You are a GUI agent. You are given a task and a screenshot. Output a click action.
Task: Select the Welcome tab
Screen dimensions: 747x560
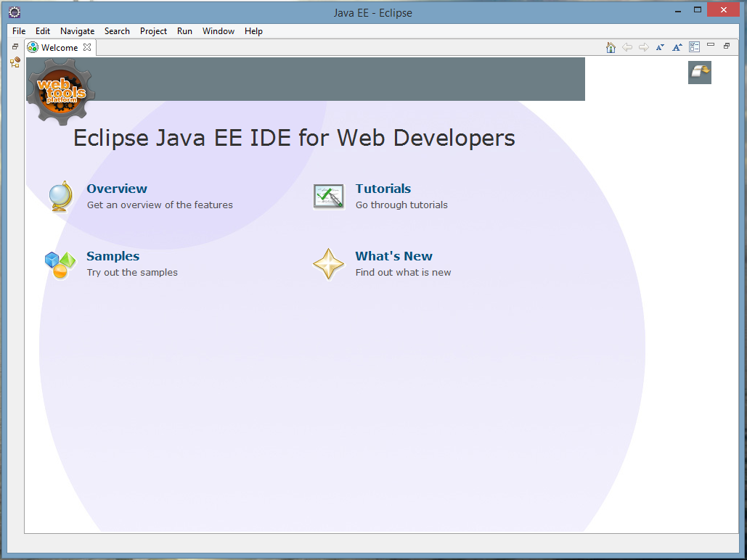59,48
